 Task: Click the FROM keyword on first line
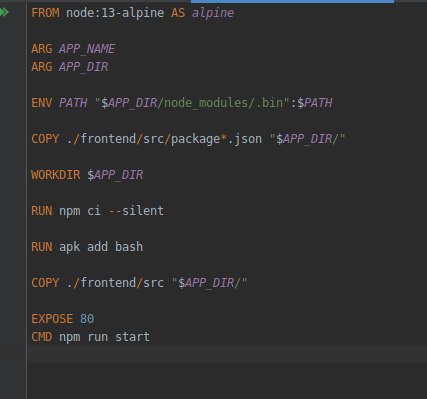45,13
